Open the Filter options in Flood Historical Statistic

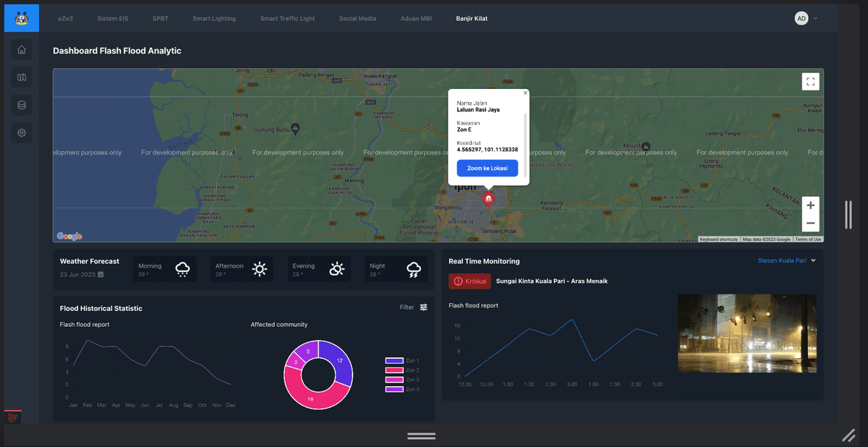[423, 307]
